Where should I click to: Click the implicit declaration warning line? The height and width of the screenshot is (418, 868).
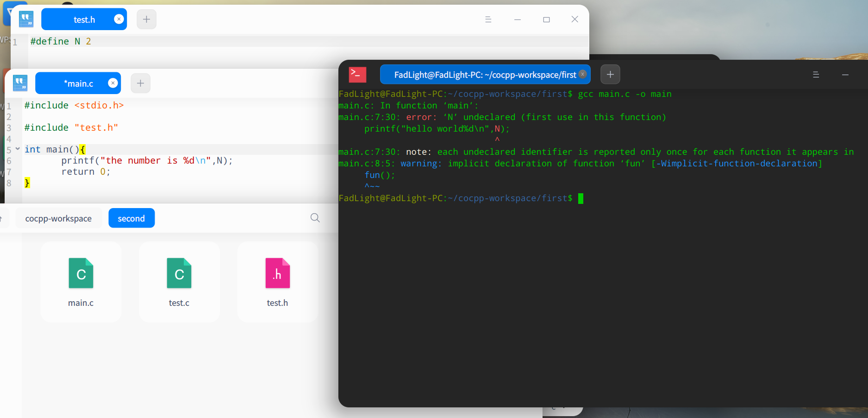581,164
